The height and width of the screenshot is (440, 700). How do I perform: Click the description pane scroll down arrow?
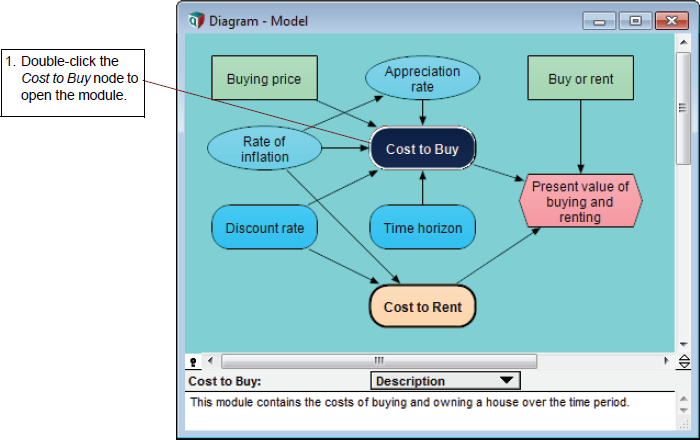pos(683,410)
